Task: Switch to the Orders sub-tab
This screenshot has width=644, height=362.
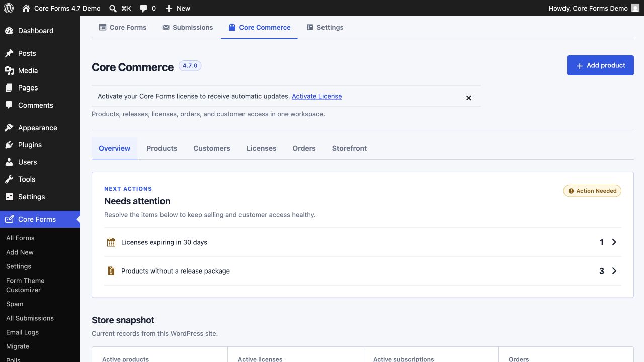Action: click(x=304, y=148)
